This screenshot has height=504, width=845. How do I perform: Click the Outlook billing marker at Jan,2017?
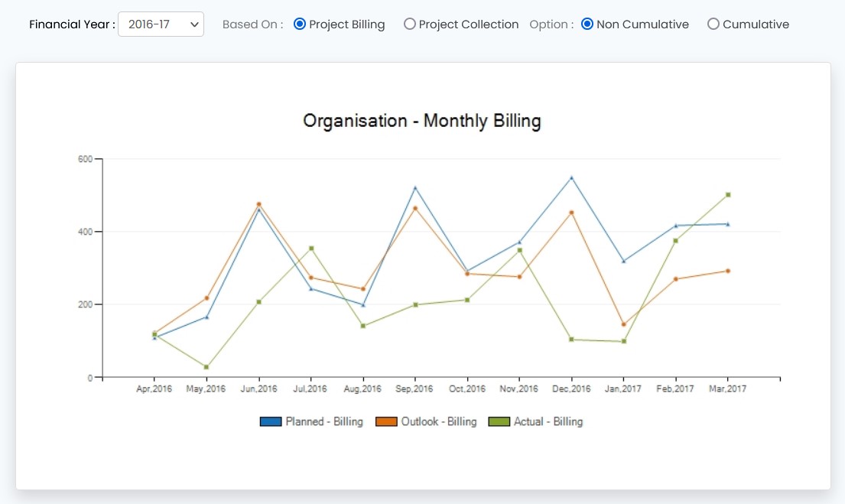pos(623,324)
